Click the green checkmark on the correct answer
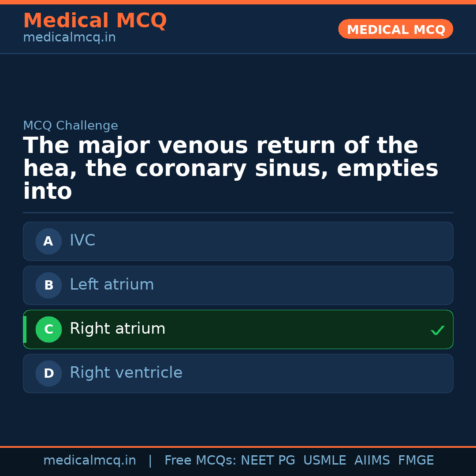 click(x=437, y=330)
